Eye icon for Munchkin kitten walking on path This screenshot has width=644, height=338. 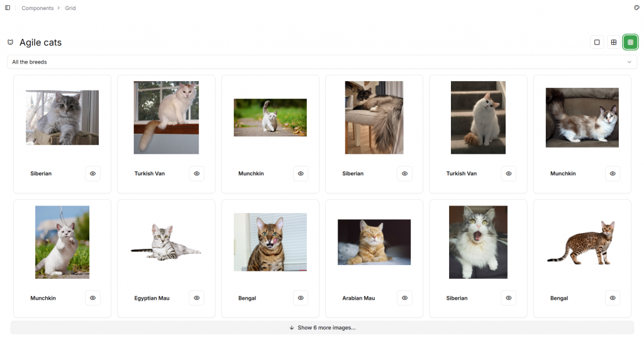pos(301,173)
